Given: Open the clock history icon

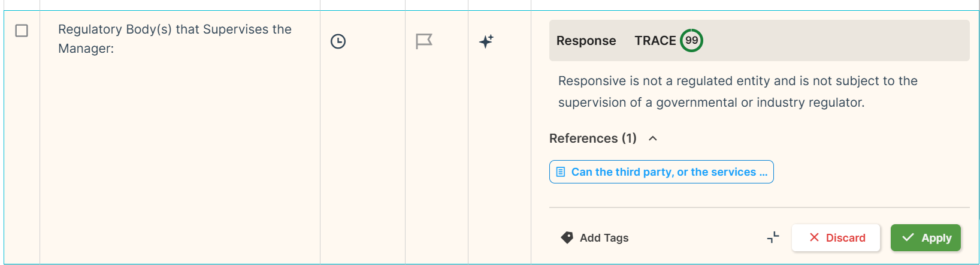Looking at the screenshot, I should click(338, 41).
